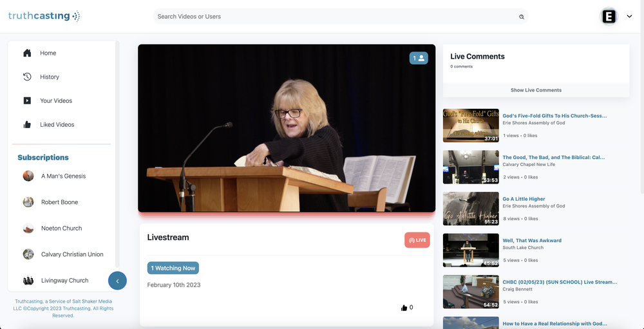
Task: Click Livingway Church avatar icon
Action: [28, 281]
